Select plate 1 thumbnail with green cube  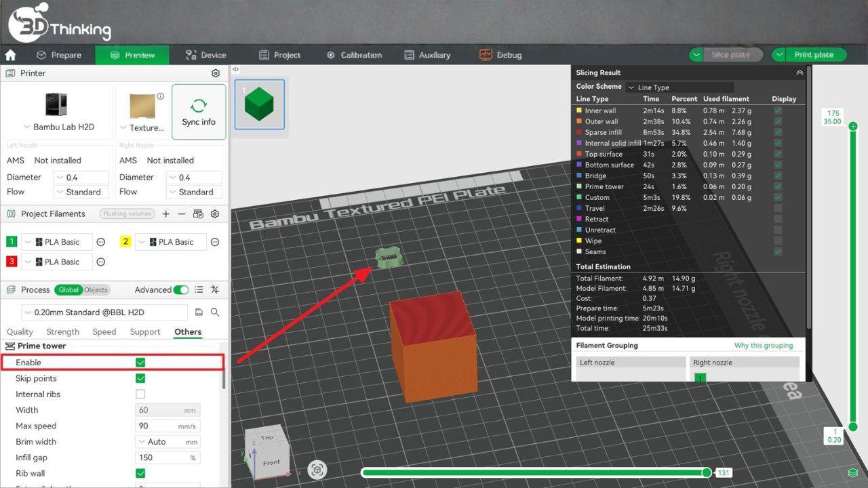[x=259, y=103]
